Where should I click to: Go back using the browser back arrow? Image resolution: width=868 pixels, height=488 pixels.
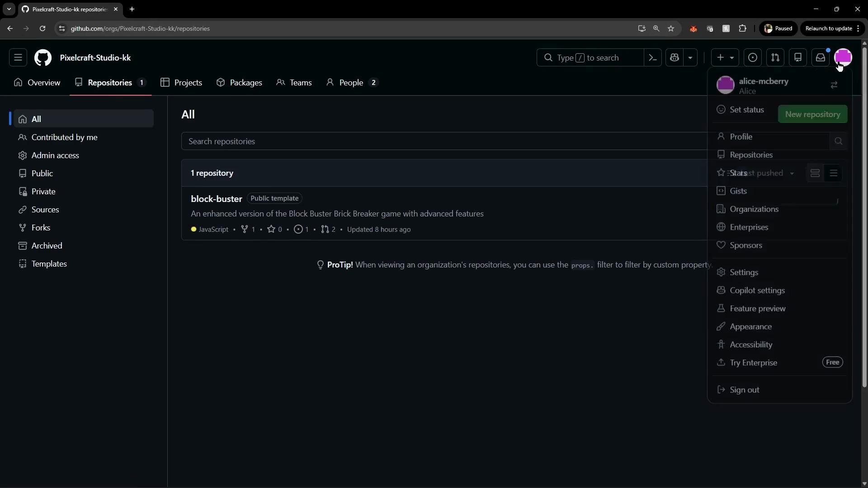10,28
